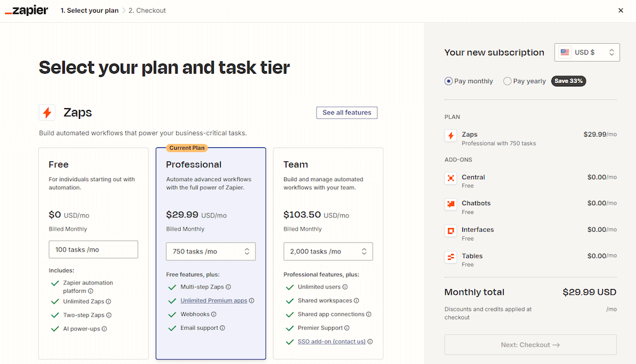Click the Chatbots add-on label
636x364 pixels.
pos(476,203)
